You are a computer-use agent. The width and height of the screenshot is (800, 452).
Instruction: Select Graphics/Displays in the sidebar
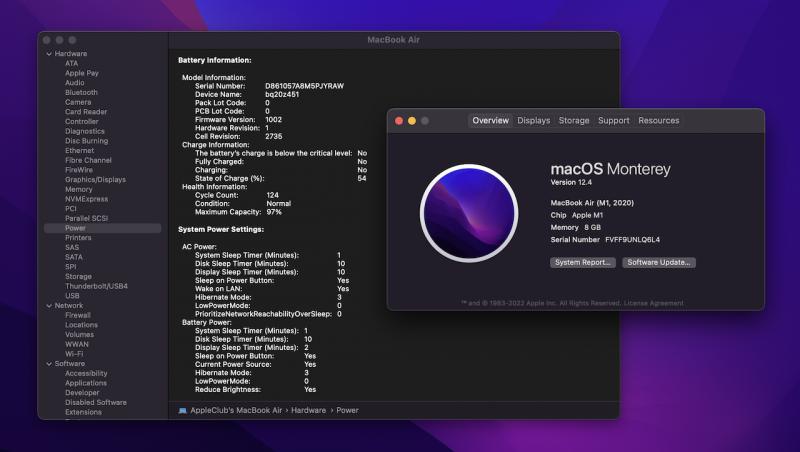[95, 180]
